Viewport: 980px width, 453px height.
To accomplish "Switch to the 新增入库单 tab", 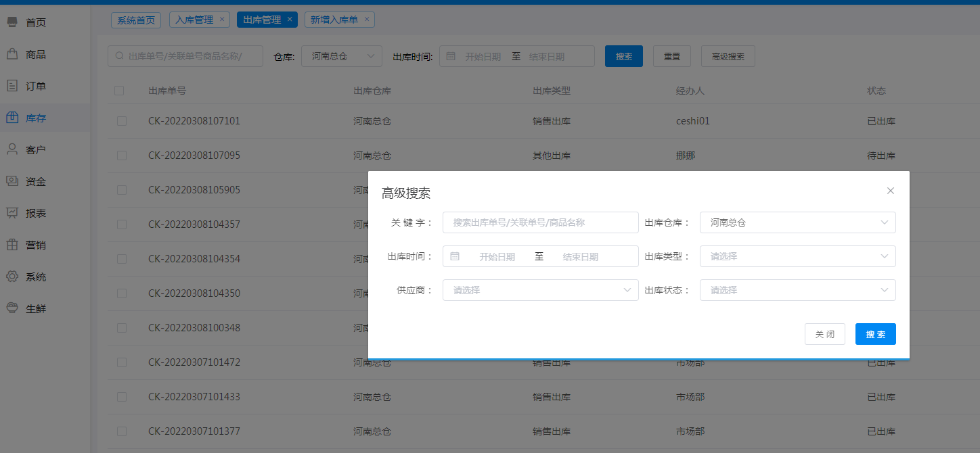I will (334, 20).
